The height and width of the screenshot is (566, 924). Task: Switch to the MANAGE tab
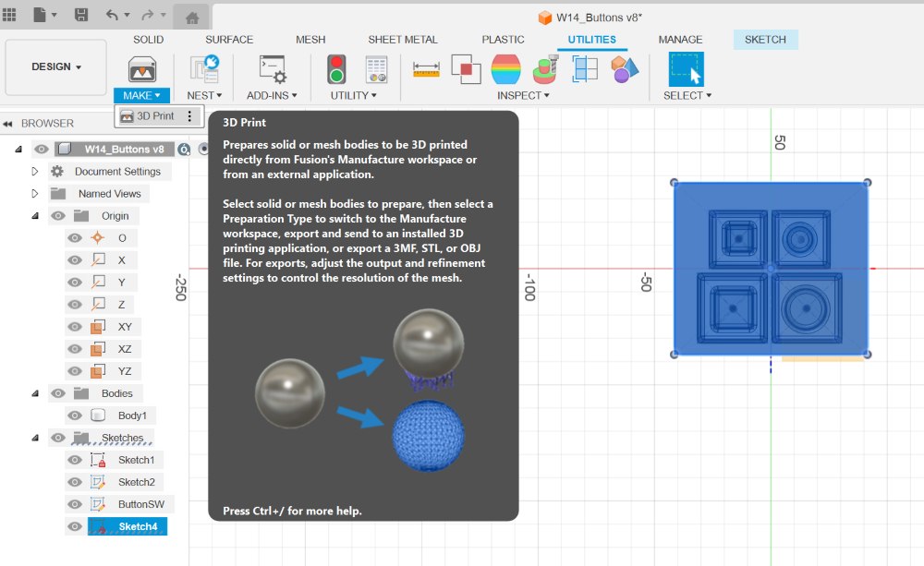point(680,40)
